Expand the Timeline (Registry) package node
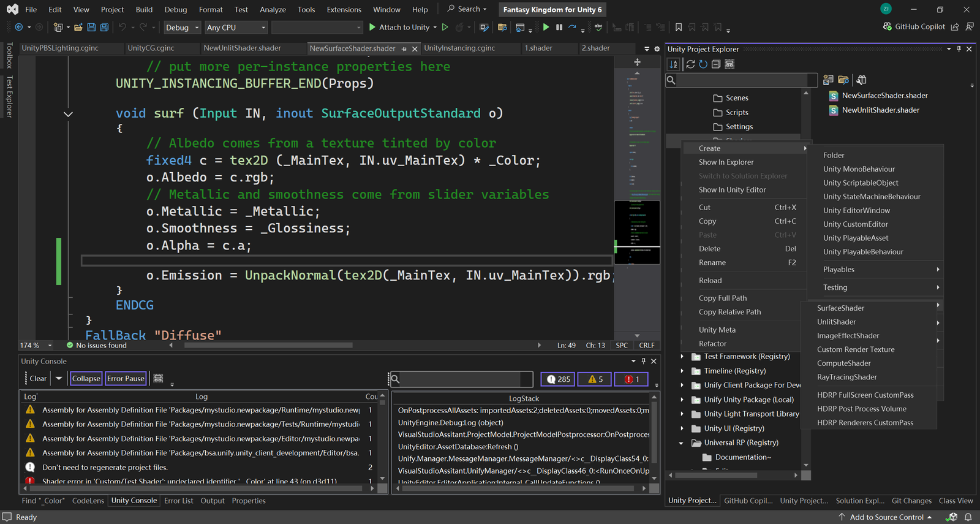 (x=682, y=371)
